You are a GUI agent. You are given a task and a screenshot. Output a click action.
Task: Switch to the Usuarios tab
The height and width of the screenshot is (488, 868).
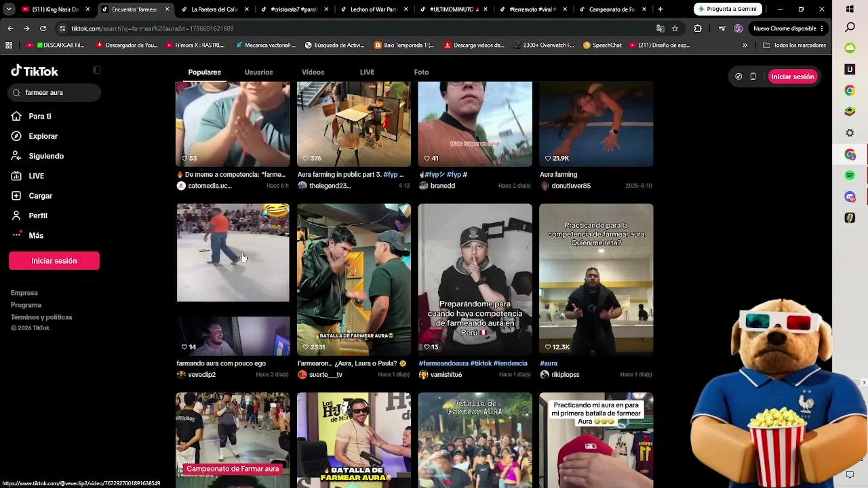click(x=258, y=73)
